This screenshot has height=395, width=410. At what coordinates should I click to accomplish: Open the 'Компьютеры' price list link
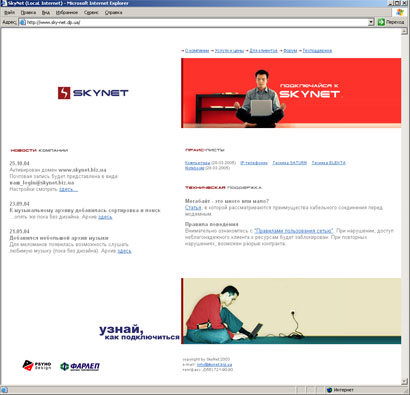pos(197,163)
